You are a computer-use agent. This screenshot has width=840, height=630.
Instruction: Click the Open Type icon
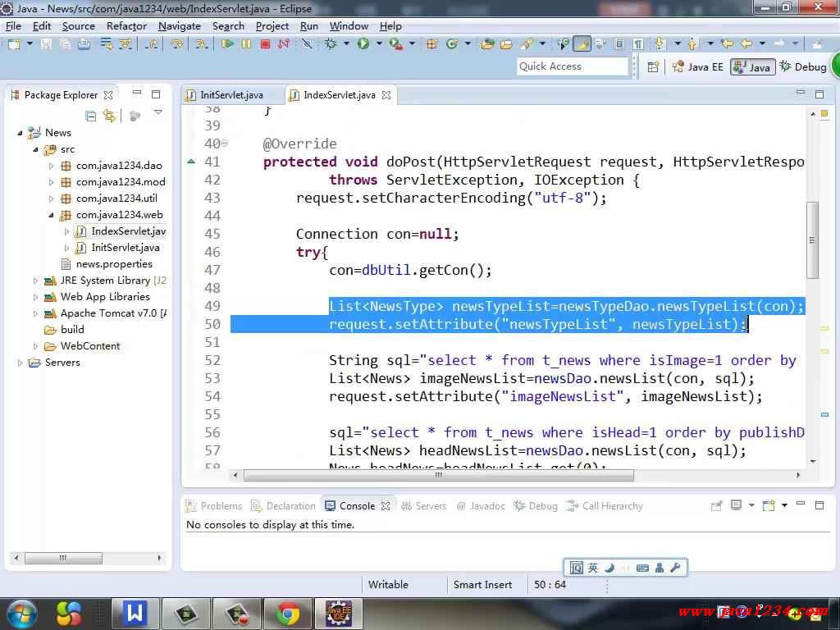tap(487, 44)
